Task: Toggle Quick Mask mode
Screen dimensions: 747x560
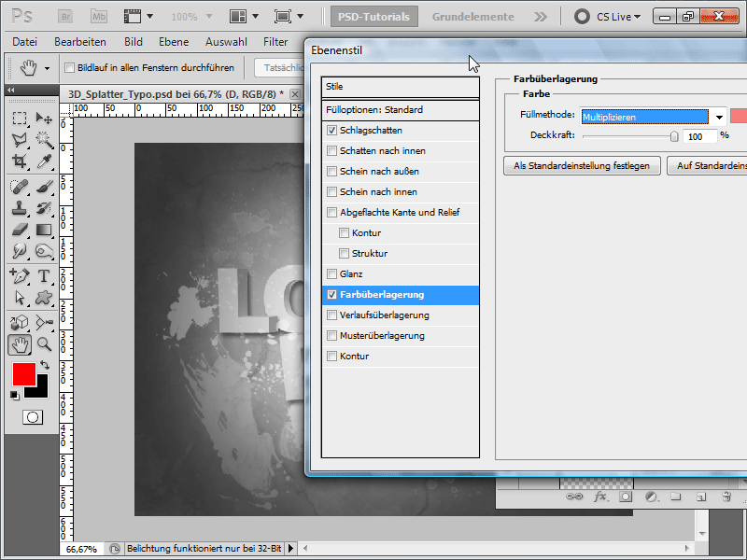Action: click(x=33, y=417)
